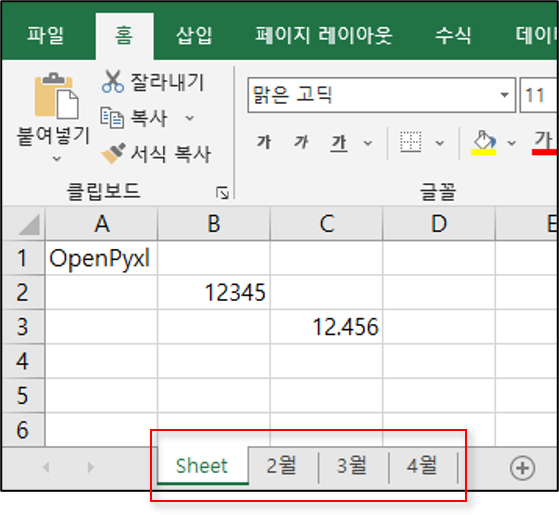
Task: Switch to the 홈 ribbon tab
Action: (x=124, y=36)
